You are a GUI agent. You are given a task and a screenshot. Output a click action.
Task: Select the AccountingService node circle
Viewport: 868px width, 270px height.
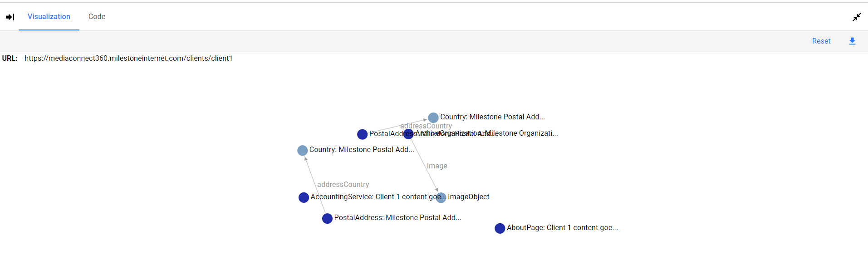(x=304, y=197)
